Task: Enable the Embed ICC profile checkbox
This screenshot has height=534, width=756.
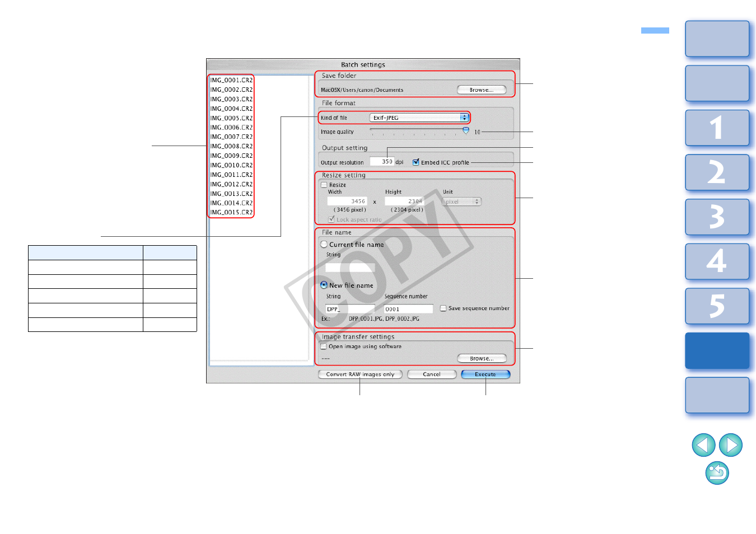Action: pos(416,162)
